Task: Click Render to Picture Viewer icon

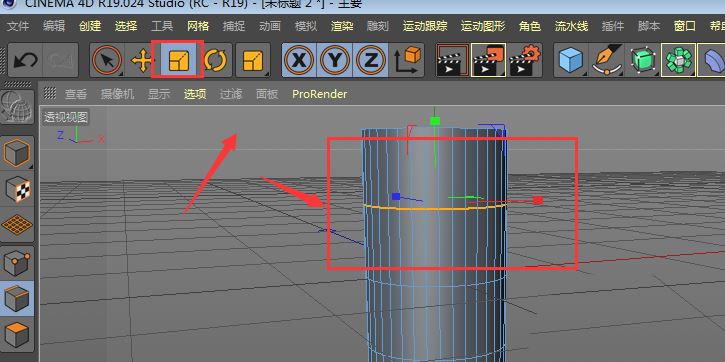Action: coord(489,61)
